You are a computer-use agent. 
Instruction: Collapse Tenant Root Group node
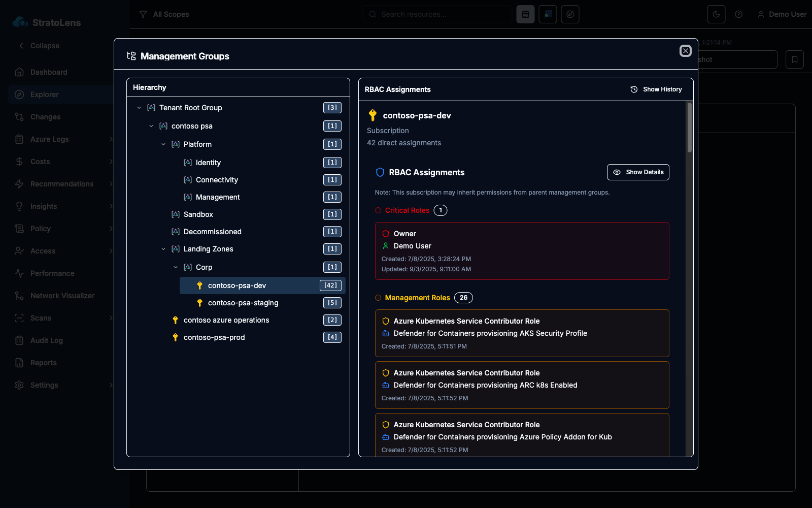coord(139,108)
